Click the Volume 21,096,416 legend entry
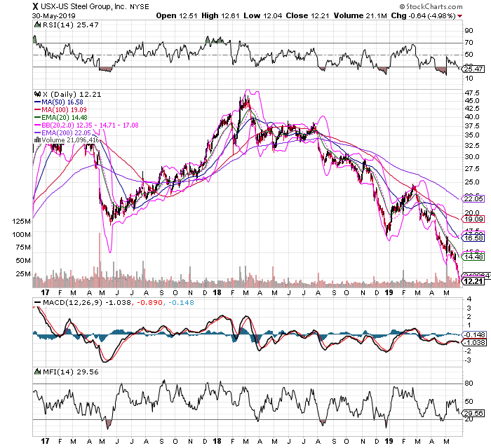Viewport: 491px width, 448px height. coord(70,140)
